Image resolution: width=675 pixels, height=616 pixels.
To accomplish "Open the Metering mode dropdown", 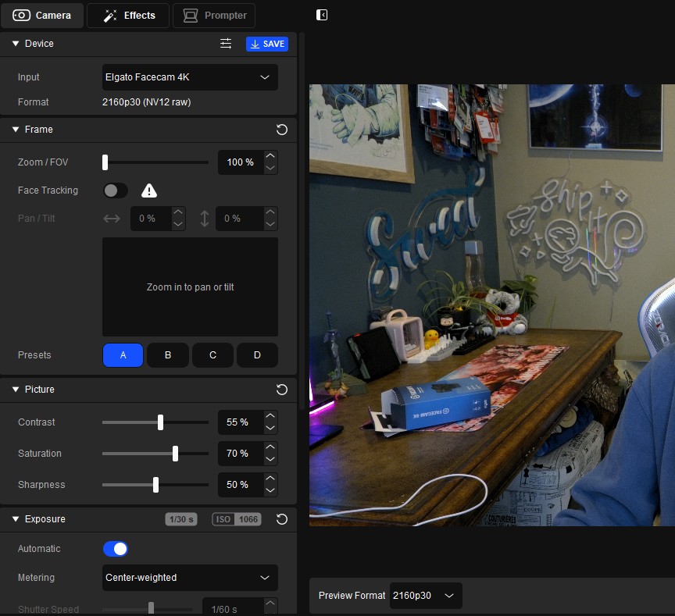I will tap(190, 578).
